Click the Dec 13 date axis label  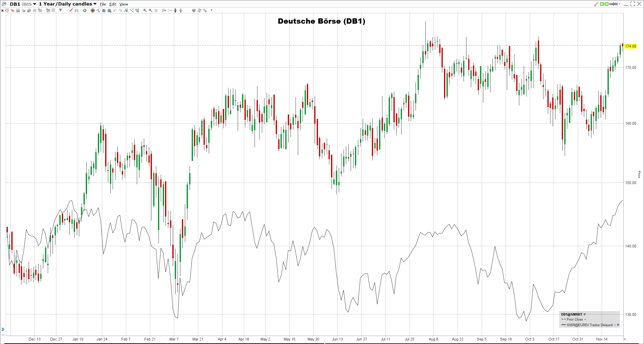click(x=34, y=339)
